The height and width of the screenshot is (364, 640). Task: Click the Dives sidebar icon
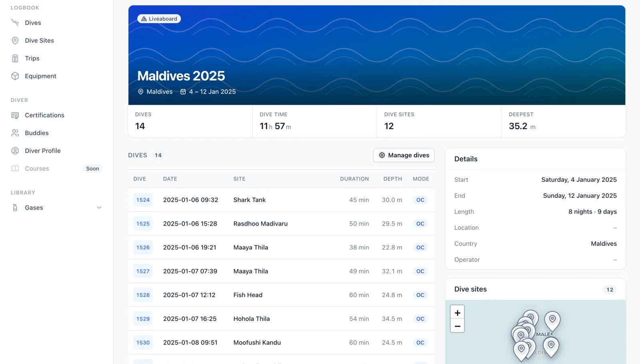coord(15,23)
